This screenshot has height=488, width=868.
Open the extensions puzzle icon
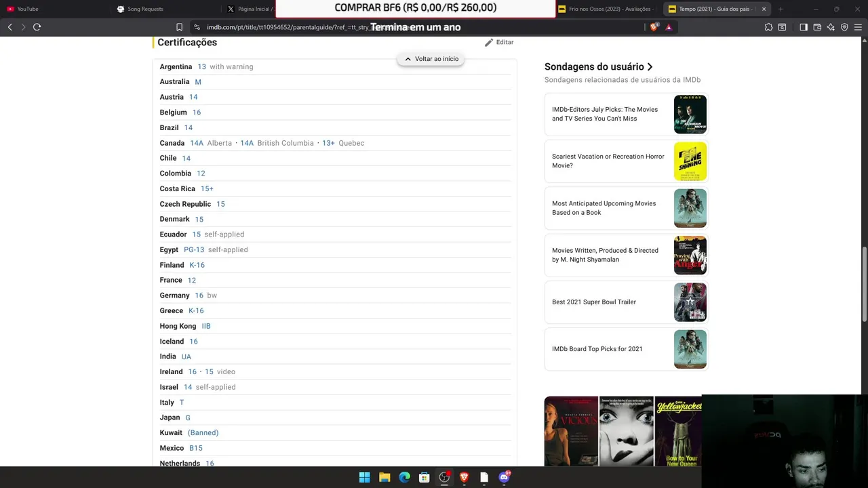(x=768, y=27)
